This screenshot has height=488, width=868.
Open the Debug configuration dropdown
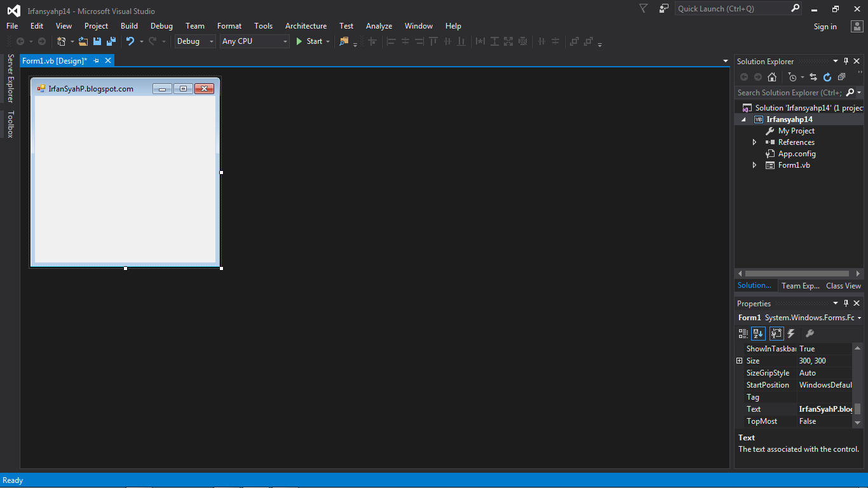pos(212,41)
